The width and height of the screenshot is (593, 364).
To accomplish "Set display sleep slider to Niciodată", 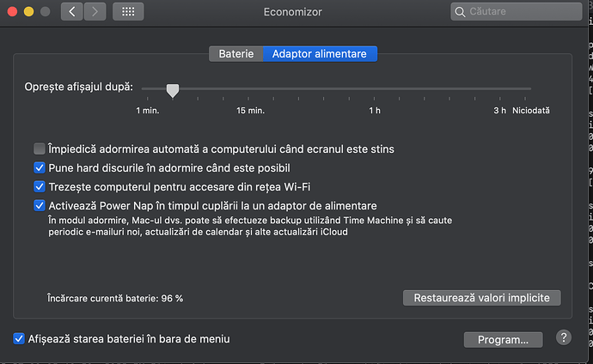I will click(x=530, y=89).
